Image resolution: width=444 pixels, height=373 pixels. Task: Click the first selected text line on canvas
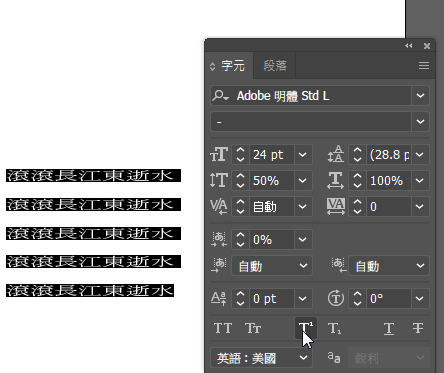pyautogui.click(x=93, y=176)
